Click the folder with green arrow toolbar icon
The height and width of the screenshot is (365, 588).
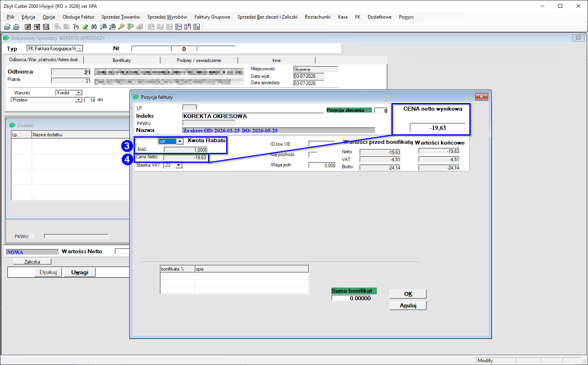pyautogui.click(x=7, y=27)
